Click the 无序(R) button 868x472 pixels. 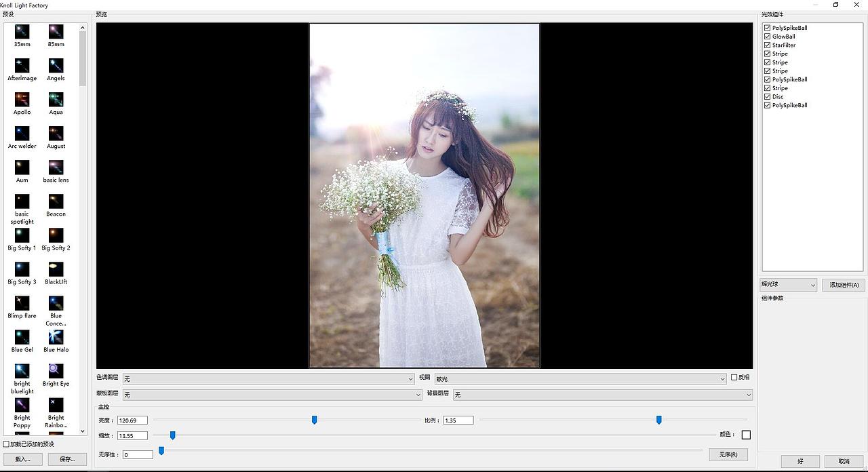728,454
